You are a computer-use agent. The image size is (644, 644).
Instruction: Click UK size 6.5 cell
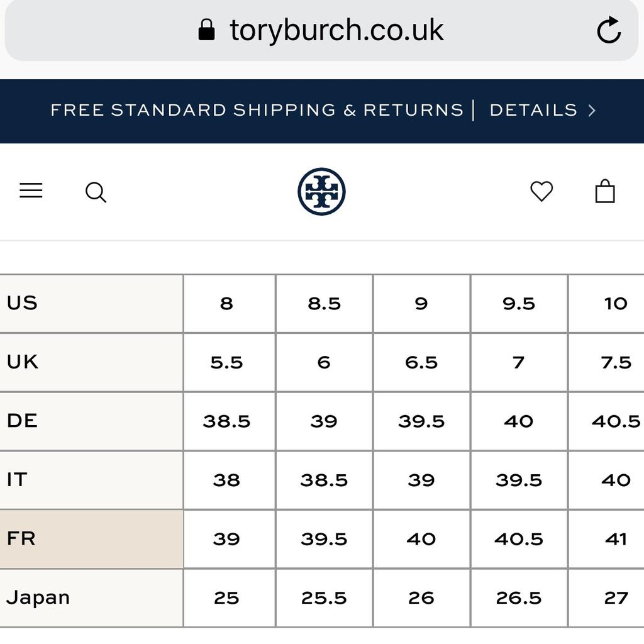click(x=421, y=362)
